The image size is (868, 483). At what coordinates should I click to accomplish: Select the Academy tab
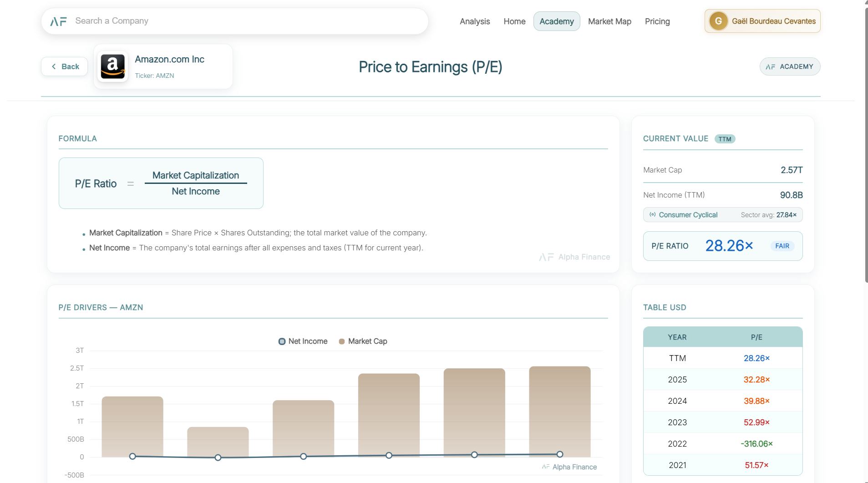point(557,21)
